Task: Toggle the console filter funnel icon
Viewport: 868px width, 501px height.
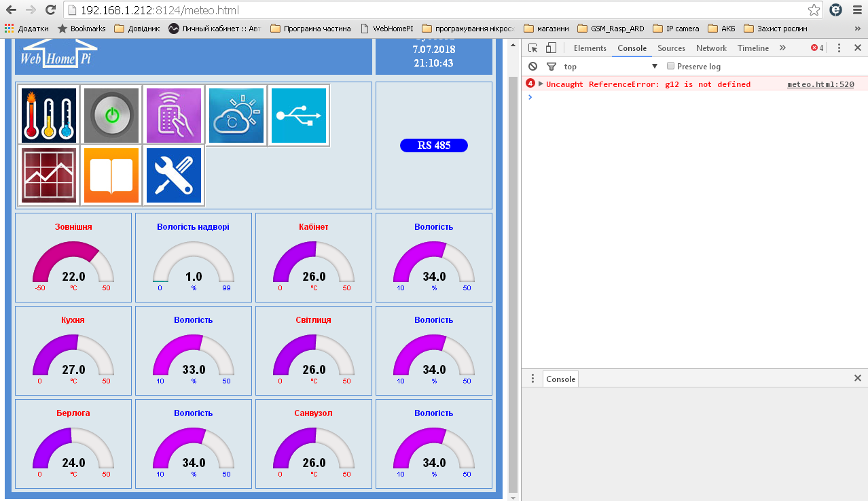Action: click(x=551, y=67)
